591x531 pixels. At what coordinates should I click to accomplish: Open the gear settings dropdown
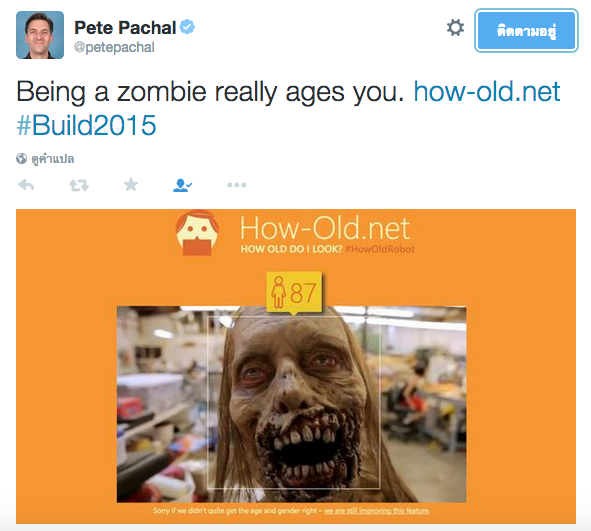pyautogui.click(x=455, y=28)
